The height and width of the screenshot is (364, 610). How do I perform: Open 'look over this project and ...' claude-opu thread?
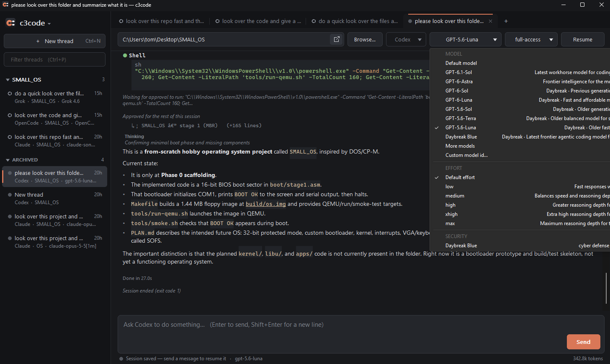pos(54,220)
